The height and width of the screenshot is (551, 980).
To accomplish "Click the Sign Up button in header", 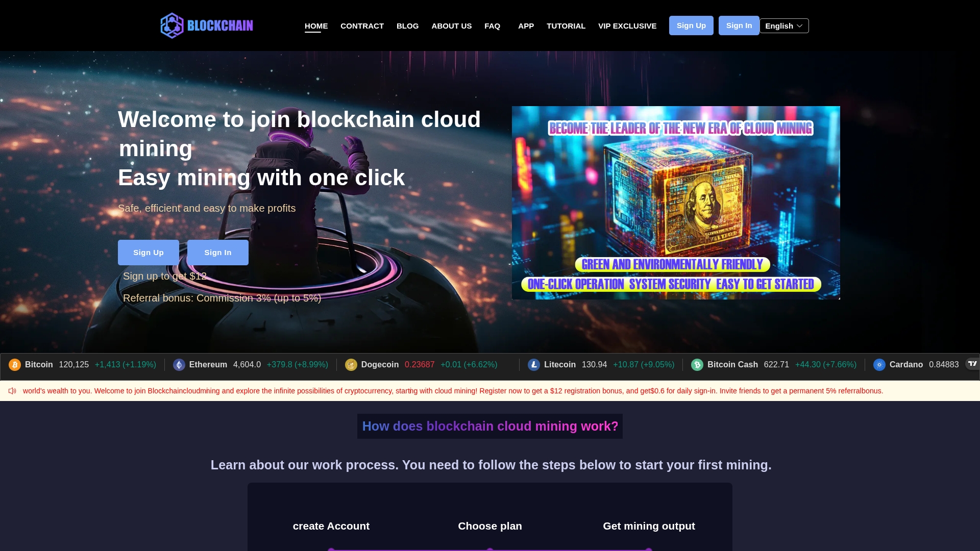I will coord(691,26).
